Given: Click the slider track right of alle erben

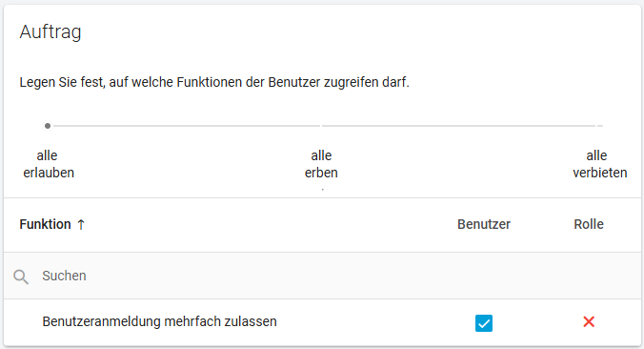Looking at the screenshot, I should pyautogui.click(x=458, y=126).
